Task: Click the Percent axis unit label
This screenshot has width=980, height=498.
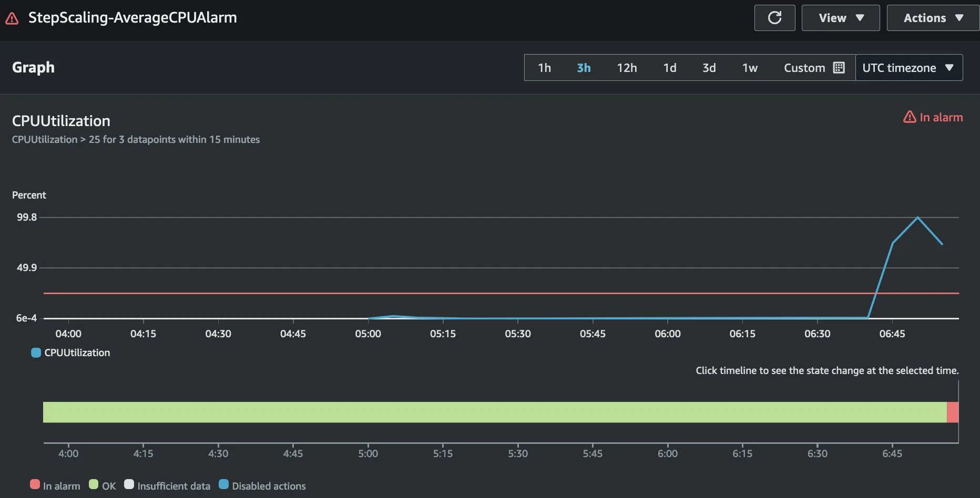Action: (29, 195)
